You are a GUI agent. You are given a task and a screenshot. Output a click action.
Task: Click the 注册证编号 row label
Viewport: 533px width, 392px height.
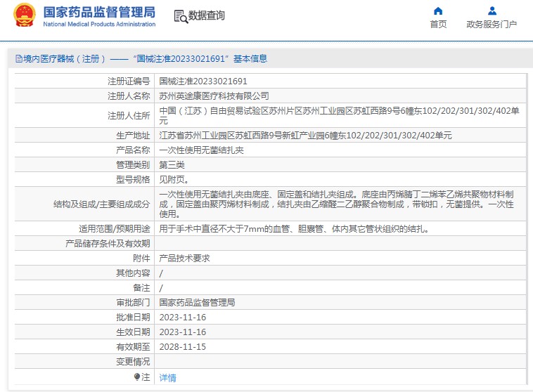pos(129,81)
